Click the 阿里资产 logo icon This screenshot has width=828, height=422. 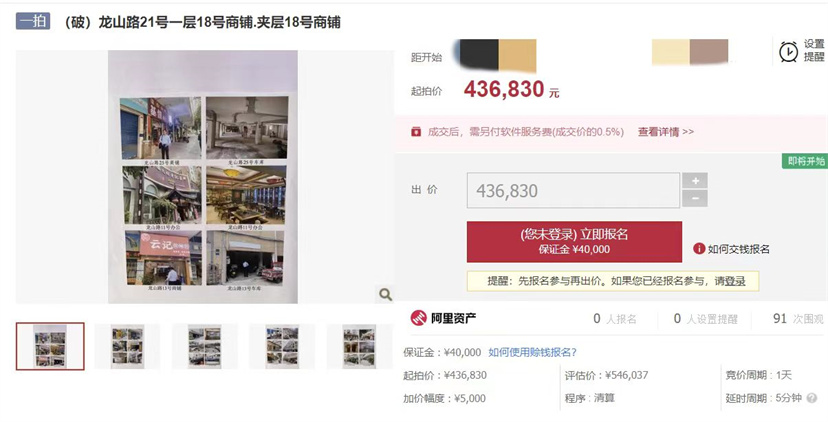click(x=418, y=318)
